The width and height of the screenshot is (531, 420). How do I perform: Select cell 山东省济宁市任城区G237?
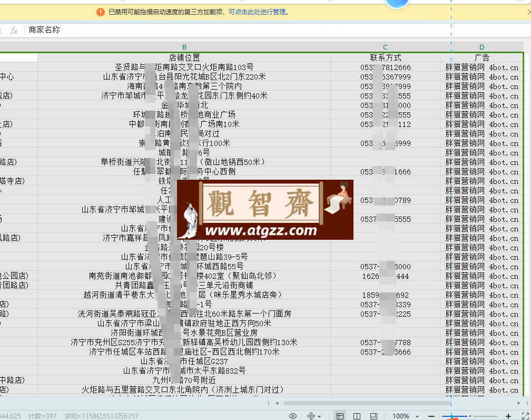[184, 362]
